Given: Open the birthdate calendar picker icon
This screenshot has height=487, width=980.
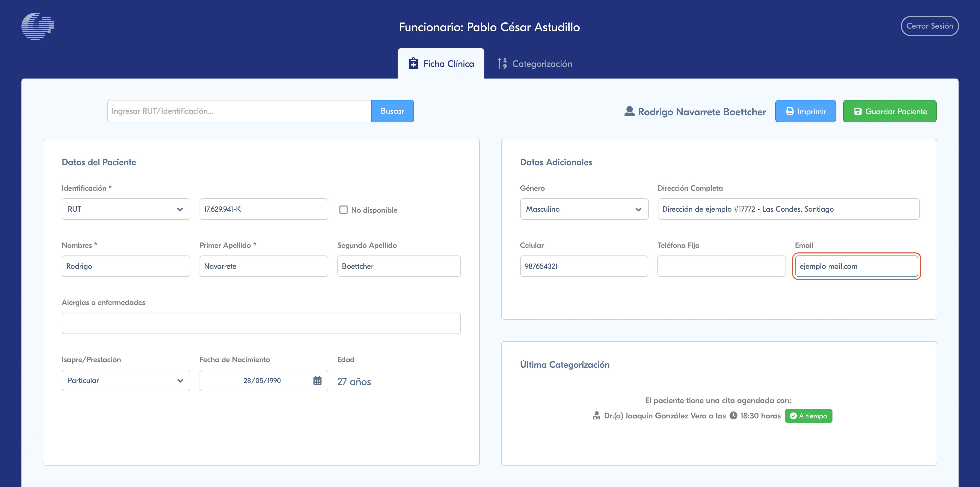Looking at the screenshot, I should (x=317, y=380).
